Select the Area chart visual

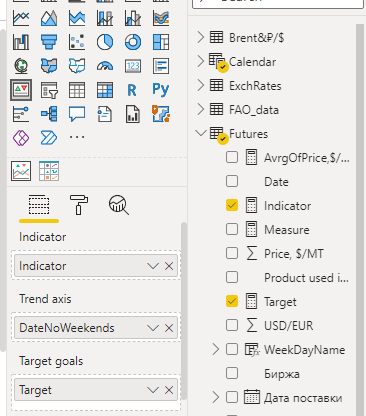click(49, 18)
